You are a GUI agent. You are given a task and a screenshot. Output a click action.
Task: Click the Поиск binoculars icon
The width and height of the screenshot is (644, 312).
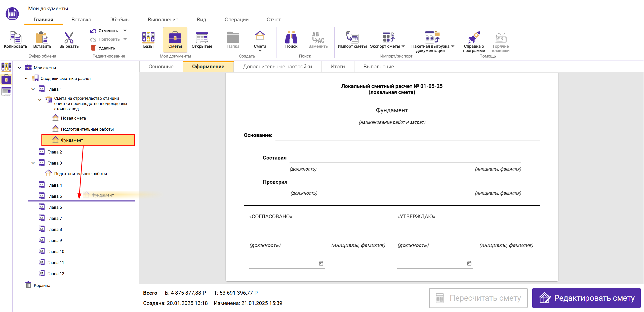291,38
